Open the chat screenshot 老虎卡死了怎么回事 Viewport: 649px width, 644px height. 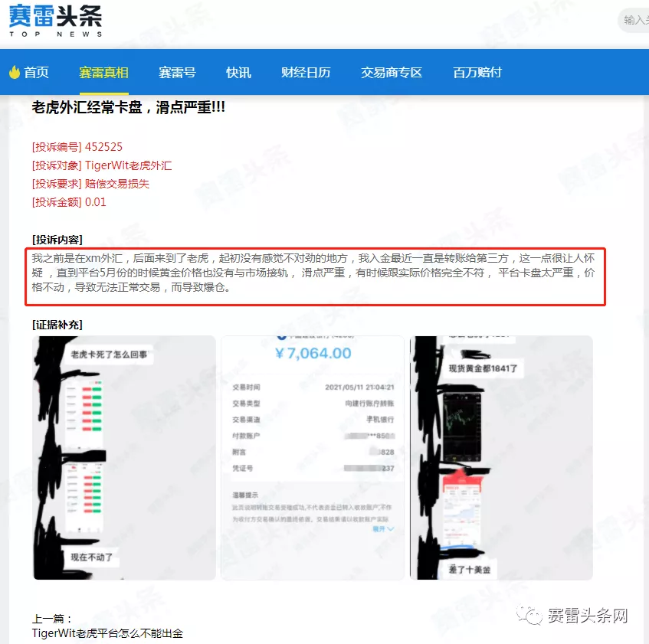[124, 458]
